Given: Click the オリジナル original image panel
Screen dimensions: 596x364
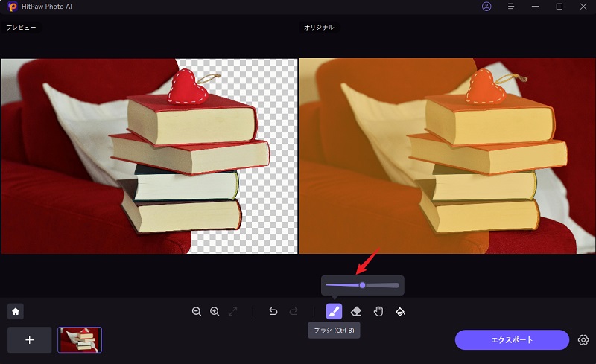Looking at the screenshot, I should 447,156.
